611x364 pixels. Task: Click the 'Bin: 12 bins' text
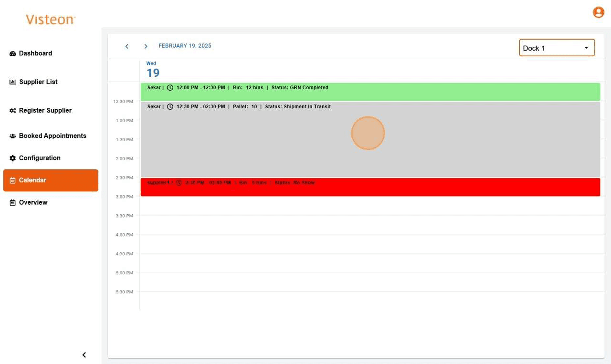(248, 88)
